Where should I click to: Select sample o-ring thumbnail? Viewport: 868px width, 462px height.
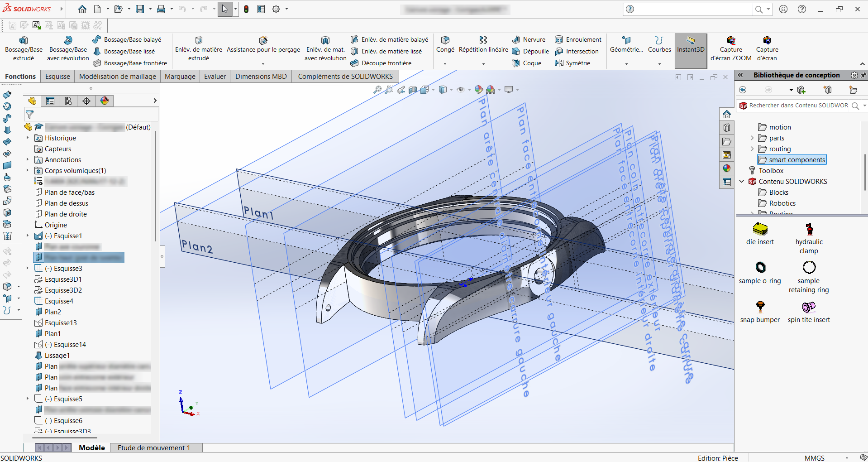click(760, 273)
